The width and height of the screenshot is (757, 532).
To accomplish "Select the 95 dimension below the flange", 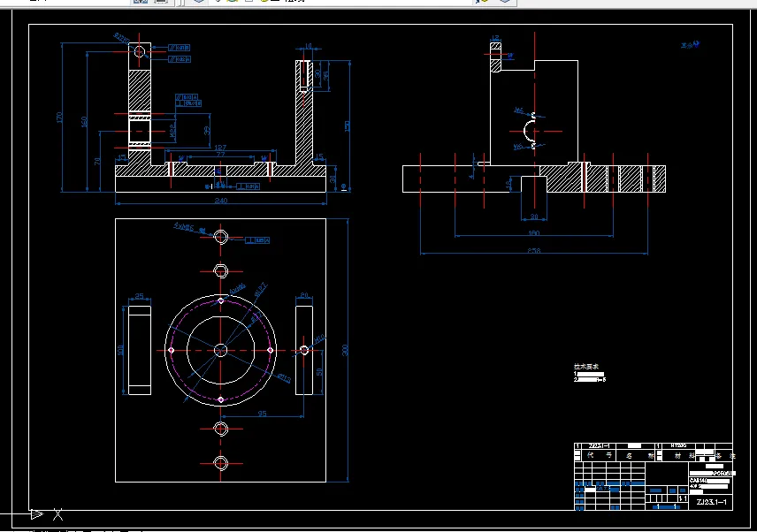I will click(x=262, y=414).
